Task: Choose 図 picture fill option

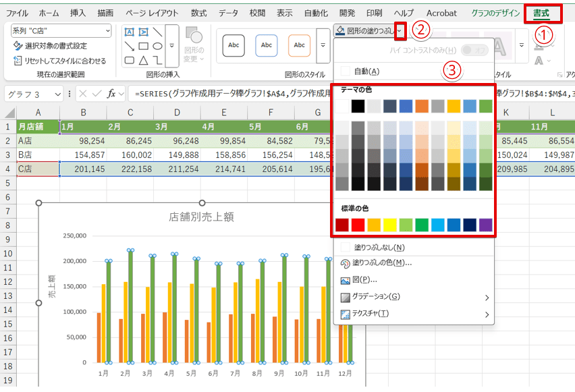Action: point(365,280)
